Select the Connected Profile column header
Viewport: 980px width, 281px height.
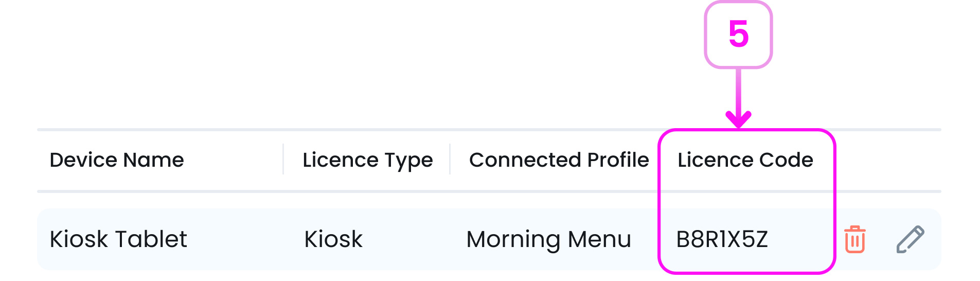[x=559, y=160]
